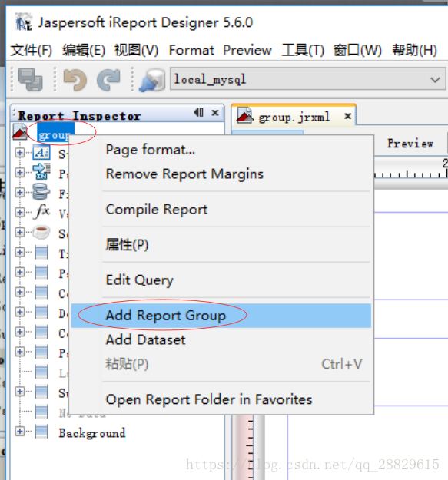Click the Redo toolbar icon
Image resolution: width=448 pixels, height=480 pixels.
(x=108, y=80)
